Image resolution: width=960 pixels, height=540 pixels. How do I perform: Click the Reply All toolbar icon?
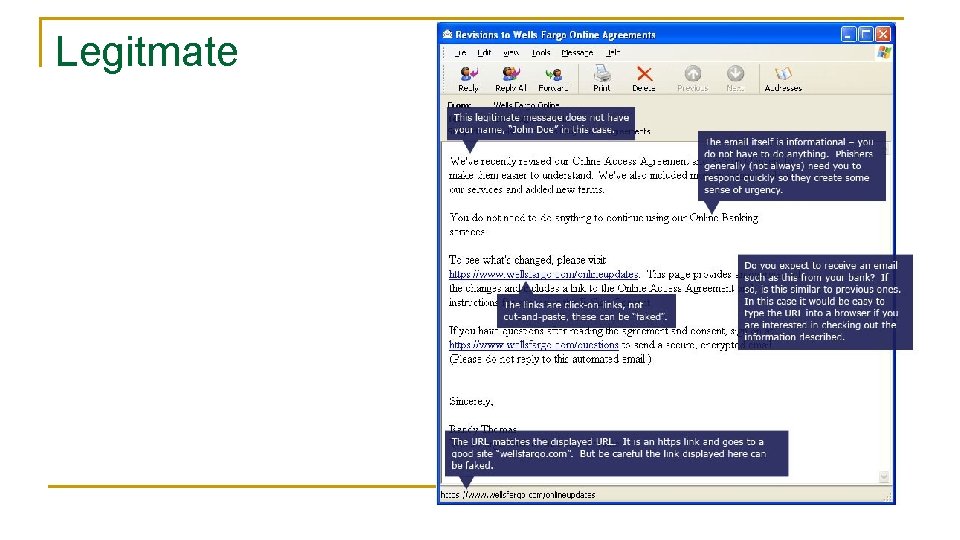tap(511, 78)
